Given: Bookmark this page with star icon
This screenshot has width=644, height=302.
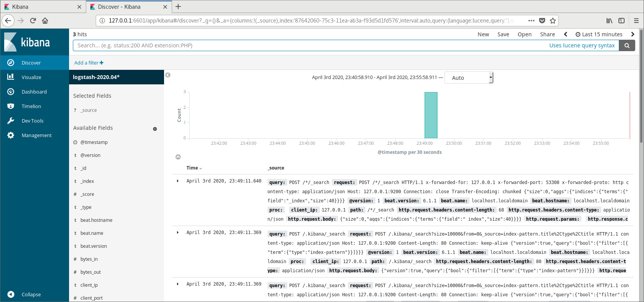Looking at the screenshot, I should point(553,21).
